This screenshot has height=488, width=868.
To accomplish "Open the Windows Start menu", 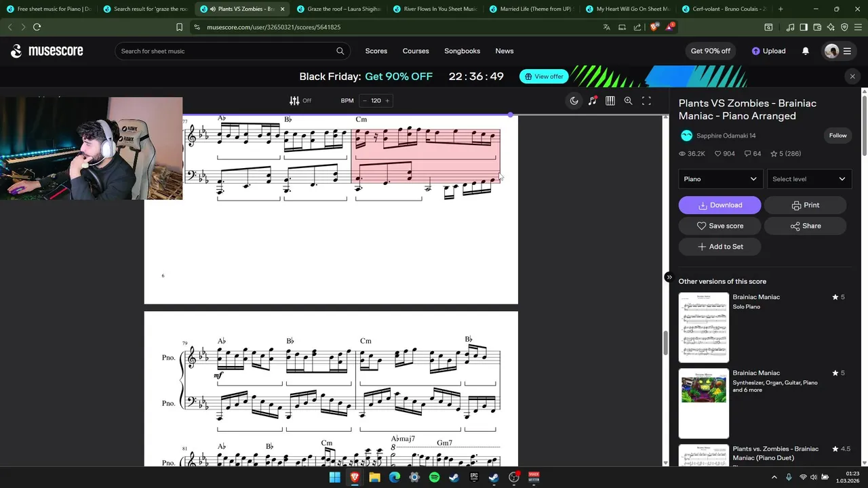I will coord(334,477).
